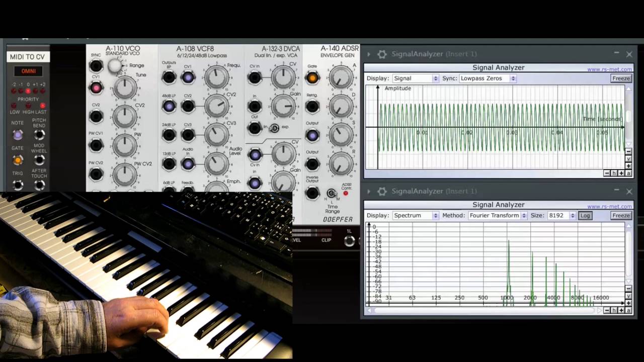Toggle the Log button in the spectrum analyzer
The height and width of the screenshot is (362, 644).
(585, 215)
